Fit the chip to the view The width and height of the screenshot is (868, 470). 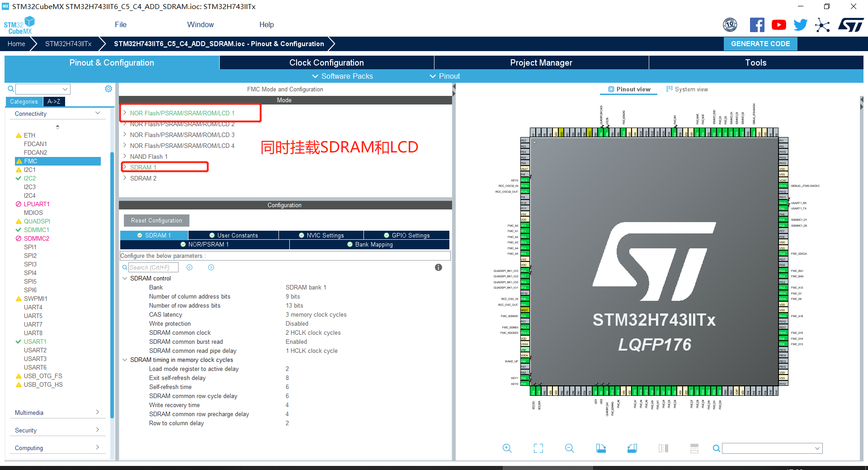[538, 448]
